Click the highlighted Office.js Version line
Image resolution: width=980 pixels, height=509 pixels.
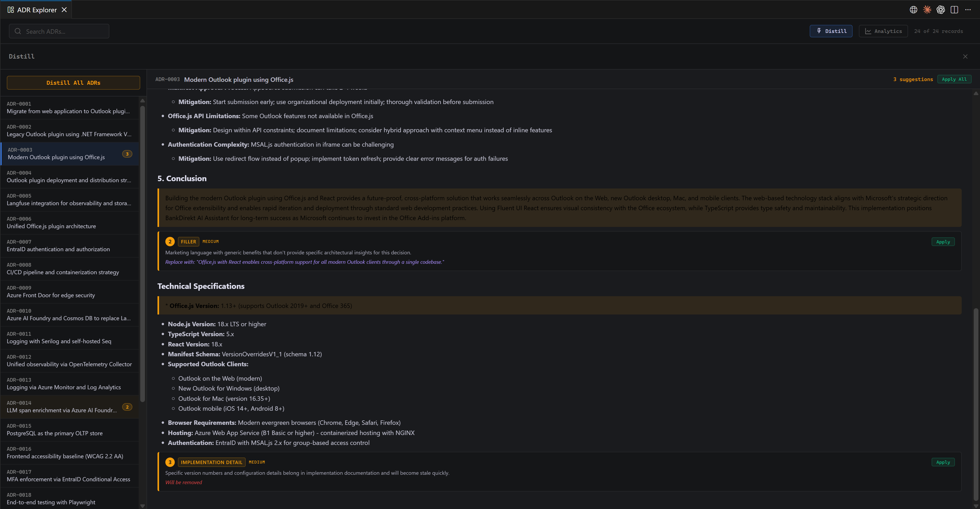pos(559,306)
